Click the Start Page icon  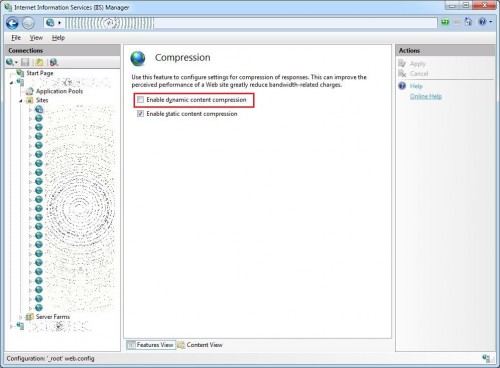click(20, 73)
